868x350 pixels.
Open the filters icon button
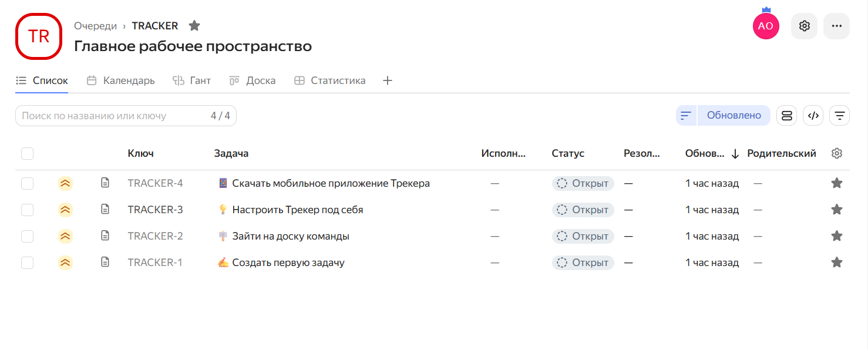tap(839, 116)
